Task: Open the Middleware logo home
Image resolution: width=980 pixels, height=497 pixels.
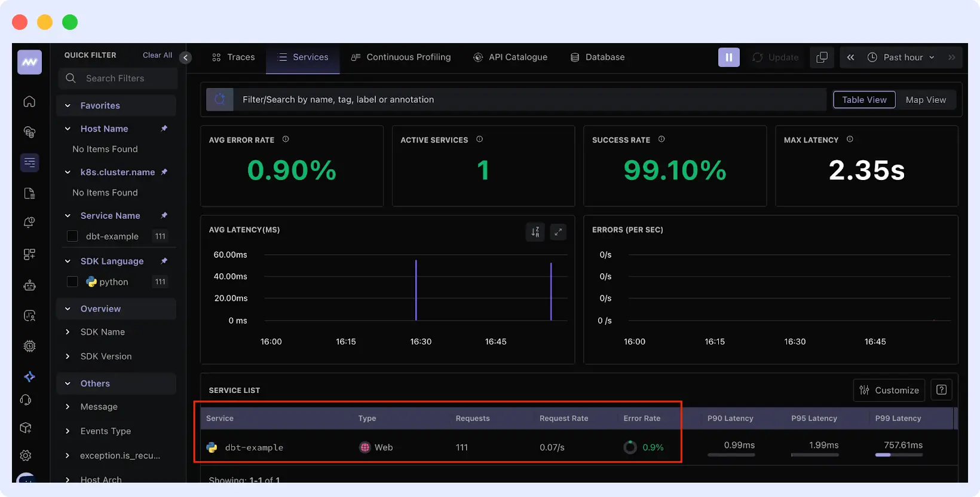Action: [x=29, y=62]
